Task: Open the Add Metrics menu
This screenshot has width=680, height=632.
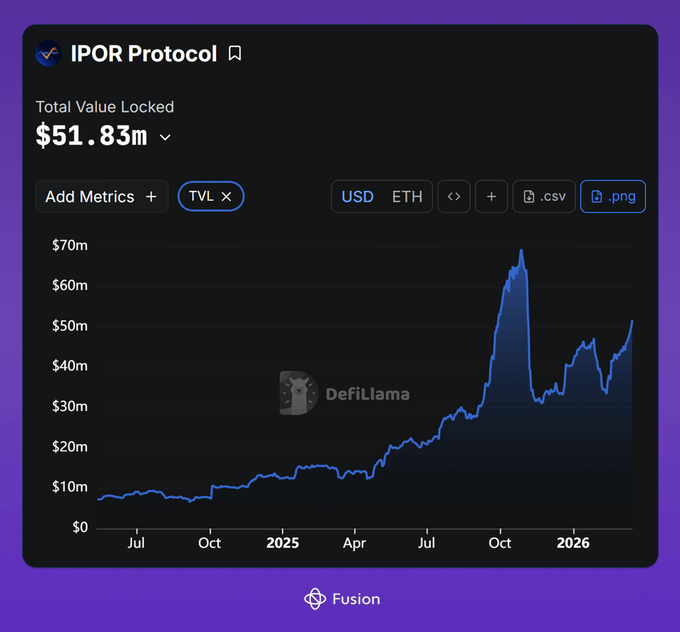Action: pos(101,197)
